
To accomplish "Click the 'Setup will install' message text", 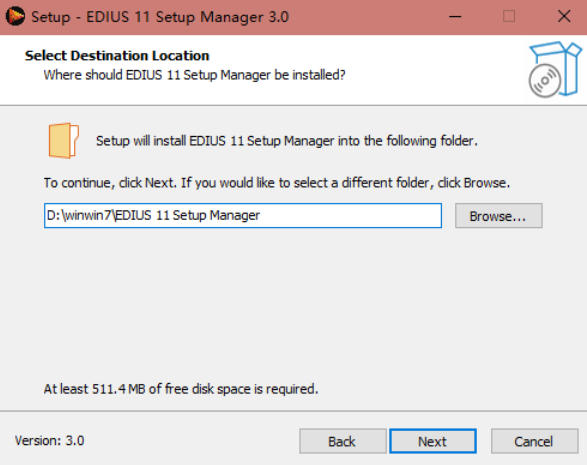I will click(287, 141).
